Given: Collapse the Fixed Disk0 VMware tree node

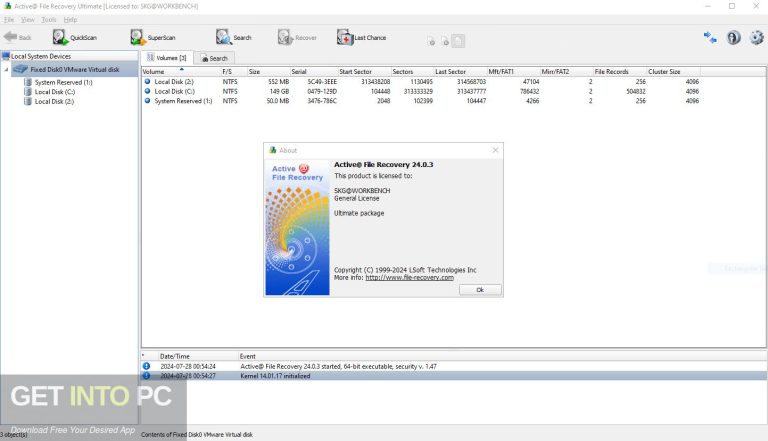Looking at the screenshot, I should coord(6,70).
